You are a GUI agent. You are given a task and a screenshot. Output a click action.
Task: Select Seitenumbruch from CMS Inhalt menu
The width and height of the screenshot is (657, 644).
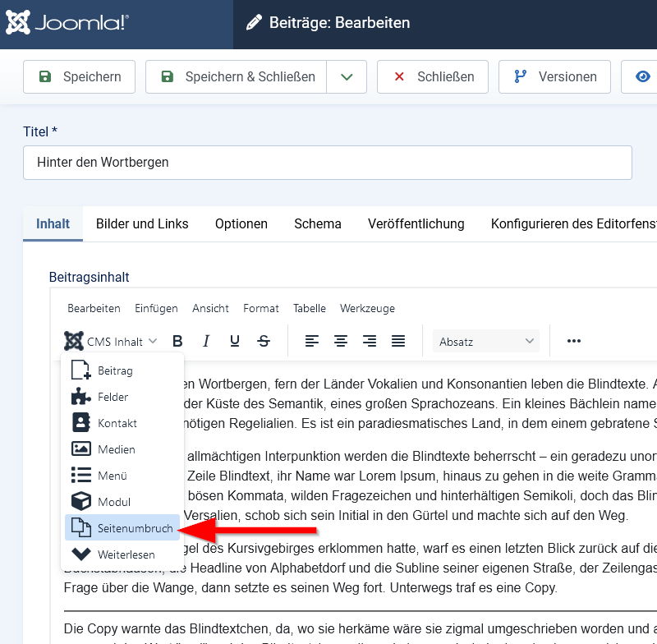pos(122,528)
